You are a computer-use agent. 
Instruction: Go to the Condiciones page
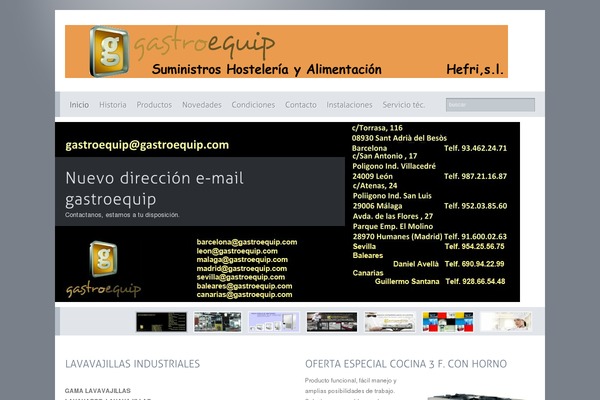(253, 105)
